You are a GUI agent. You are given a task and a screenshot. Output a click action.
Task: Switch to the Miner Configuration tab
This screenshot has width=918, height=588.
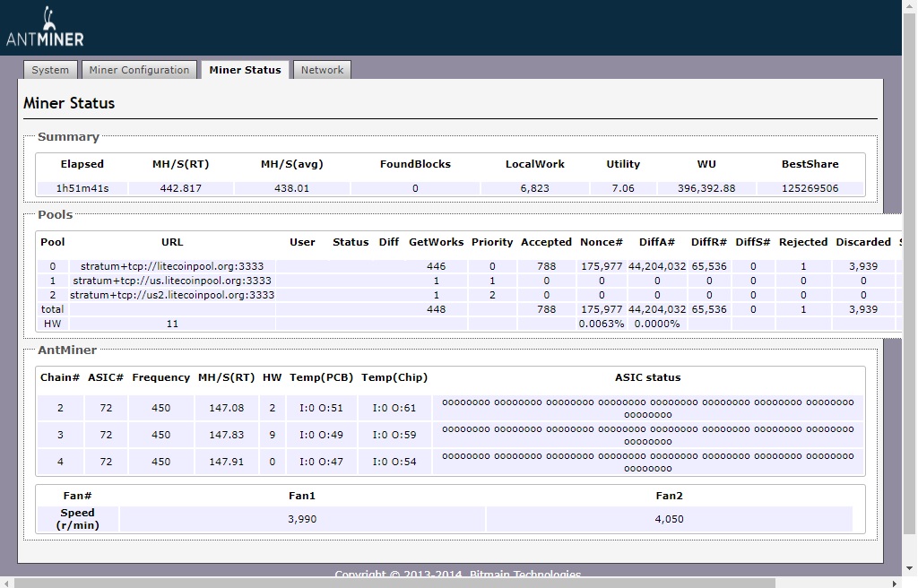[139, 70]
